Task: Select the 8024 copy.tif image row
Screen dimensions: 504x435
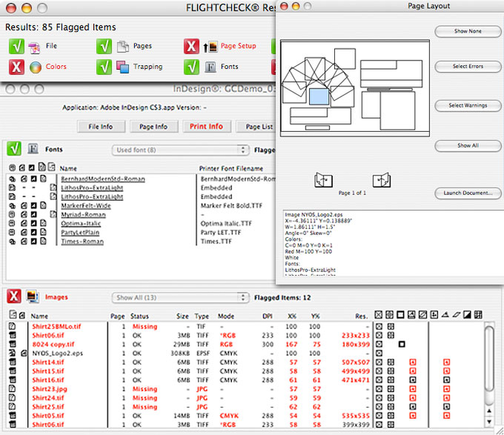Action: click(246, 344)
